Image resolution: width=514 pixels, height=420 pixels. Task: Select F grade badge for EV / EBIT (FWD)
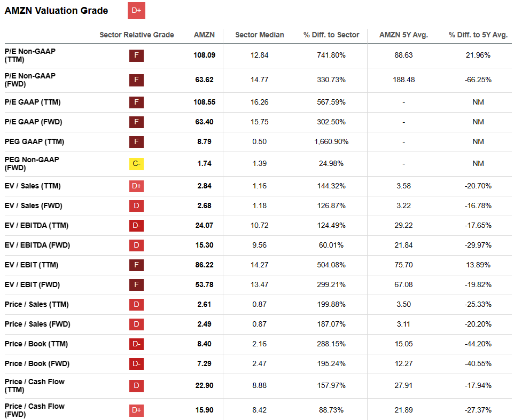click(137, 285)
